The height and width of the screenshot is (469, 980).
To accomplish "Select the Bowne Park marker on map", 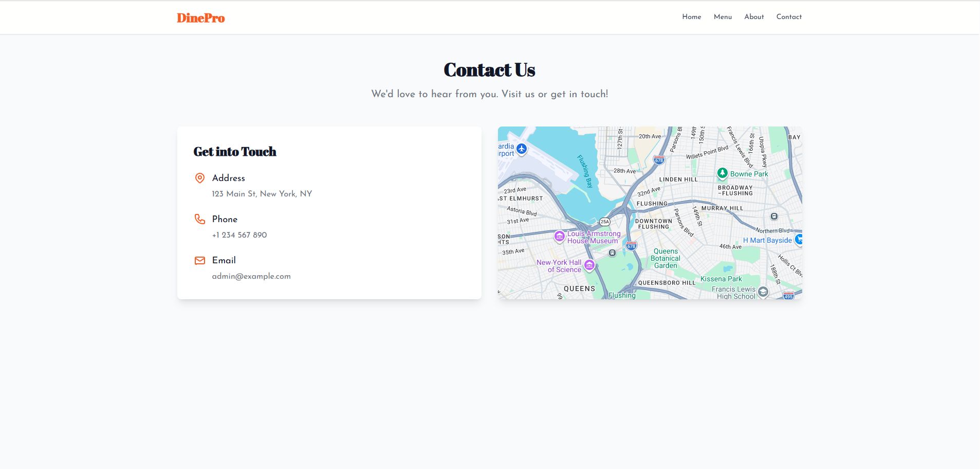I will click(723, 173).
